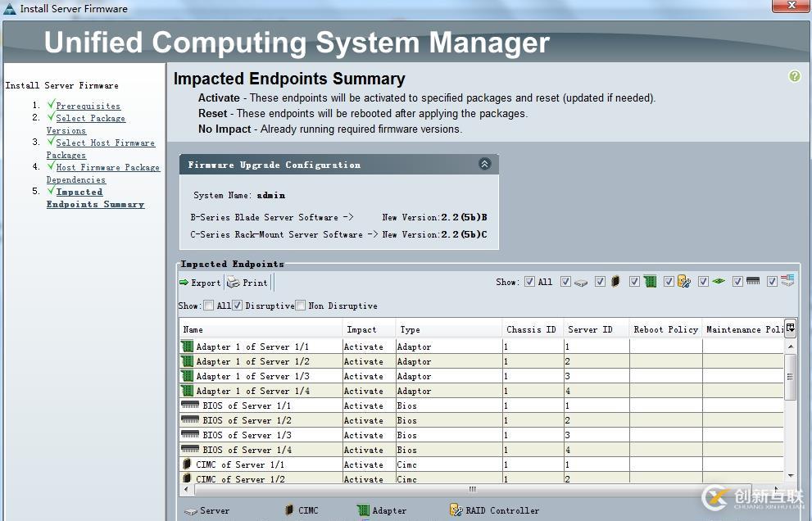
Task: Click Activate cell for BIOS of Server 1/1
Action: click(369, 405)
